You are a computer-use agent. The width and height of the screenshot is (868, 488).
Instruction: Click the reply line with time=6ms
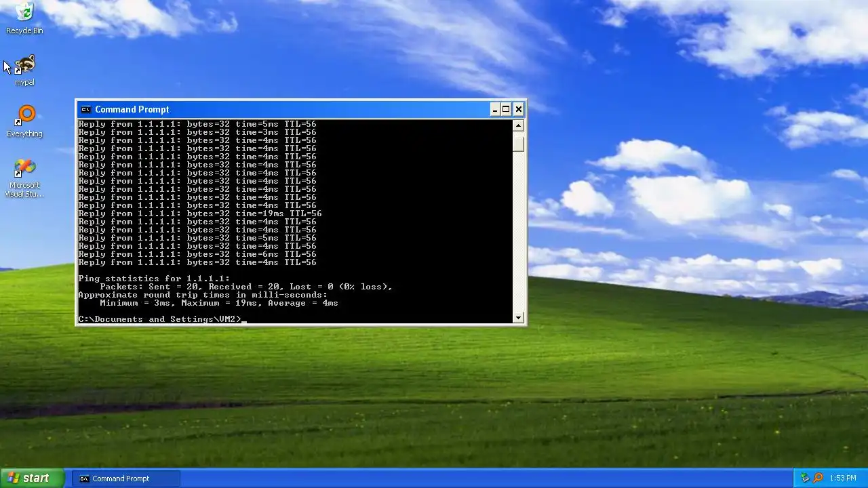tap(197, 254)
